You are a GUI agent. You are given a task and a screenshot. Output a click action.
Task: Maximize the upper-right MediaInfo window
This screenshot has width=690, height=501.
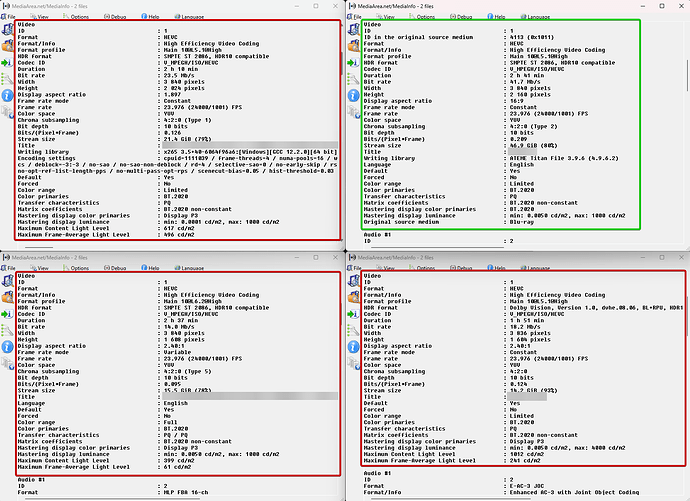pyautogui.click(x=662, y=6)
